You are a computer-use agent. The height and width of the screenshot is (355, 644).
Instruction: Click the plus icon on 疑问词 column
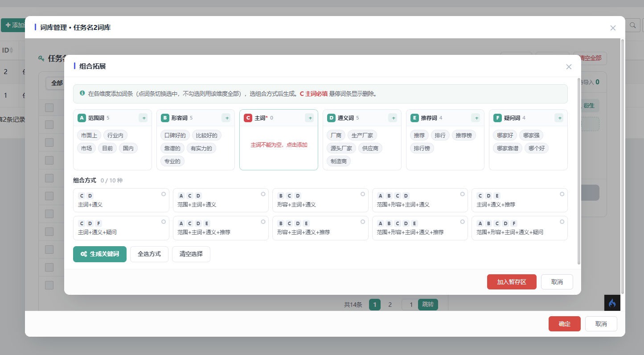(559, 118)
